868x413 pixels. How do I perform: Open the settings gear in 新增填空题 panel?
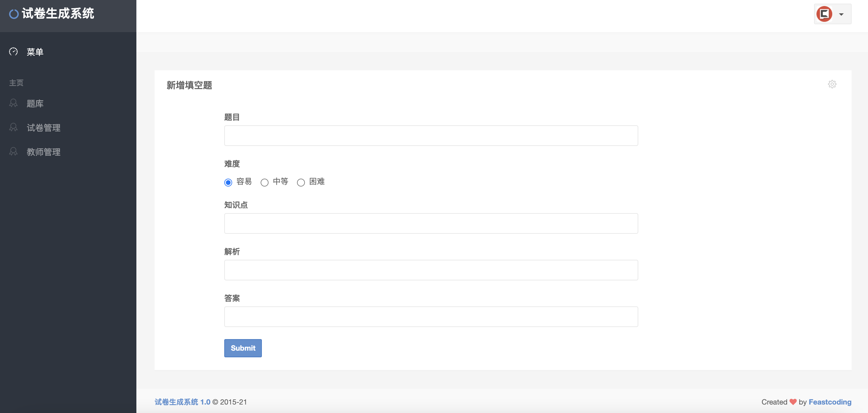pos(832,84)
